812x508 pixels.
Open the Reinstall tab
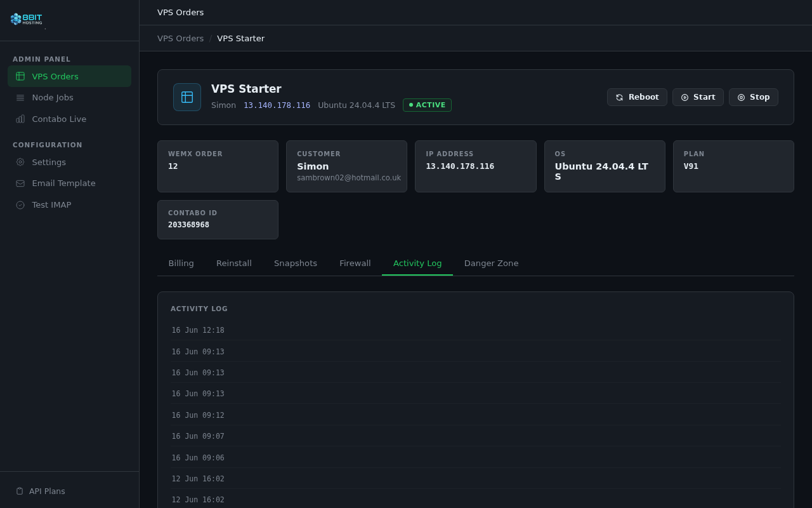coord(234,263)
